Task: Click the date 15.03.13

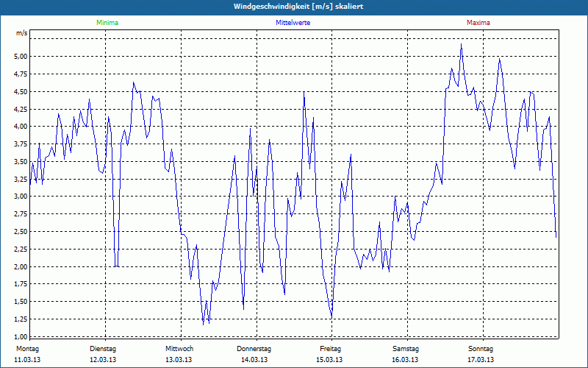Action: [x=329, y=360]
